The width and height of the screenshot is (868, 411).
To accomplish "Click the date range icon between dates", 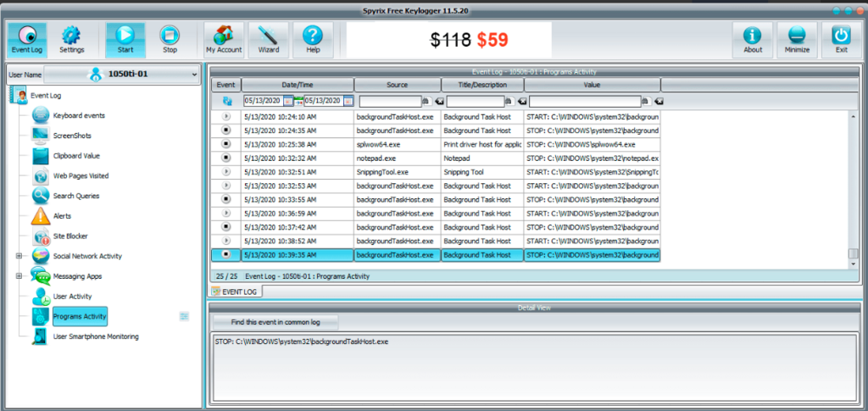I will [298, 101].
